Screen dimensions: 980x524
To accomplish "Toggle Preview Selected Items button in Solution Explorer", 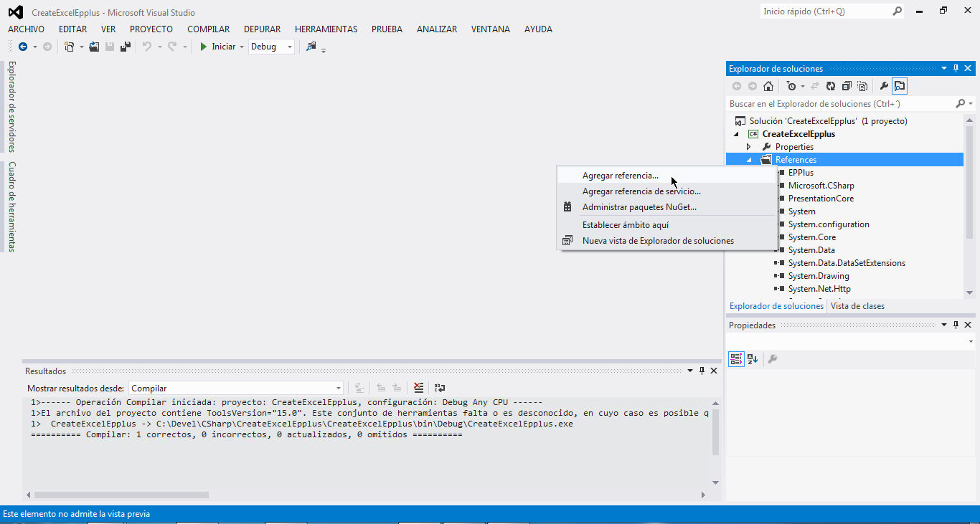I will (900, 86).
